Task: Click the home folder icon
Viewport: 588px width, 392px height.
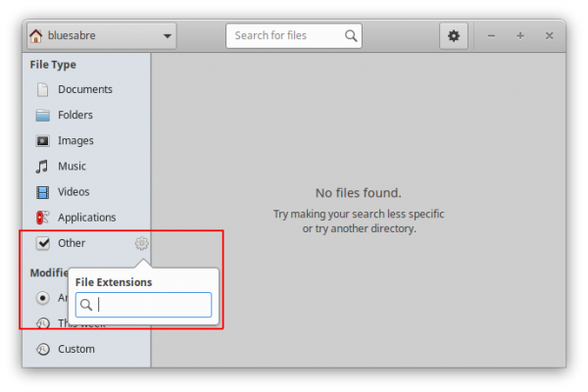Action: click(36, 36)
